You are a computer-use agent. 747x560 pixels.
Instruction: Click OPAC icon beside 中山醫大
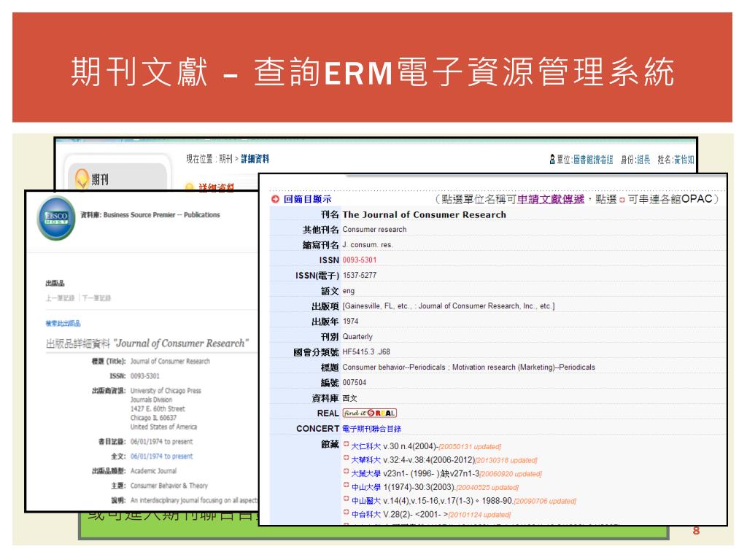[347, 499]
